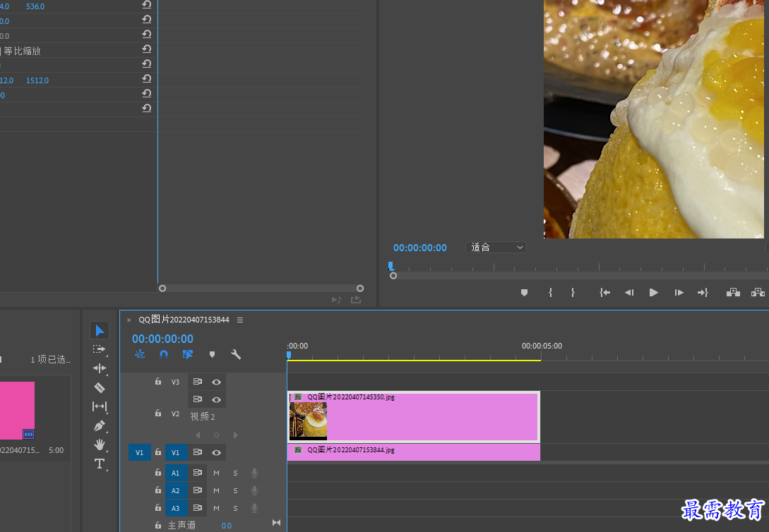Screen dimensions: 769x532
Task: Play the program monitor
Action: [x=654, y=292]
